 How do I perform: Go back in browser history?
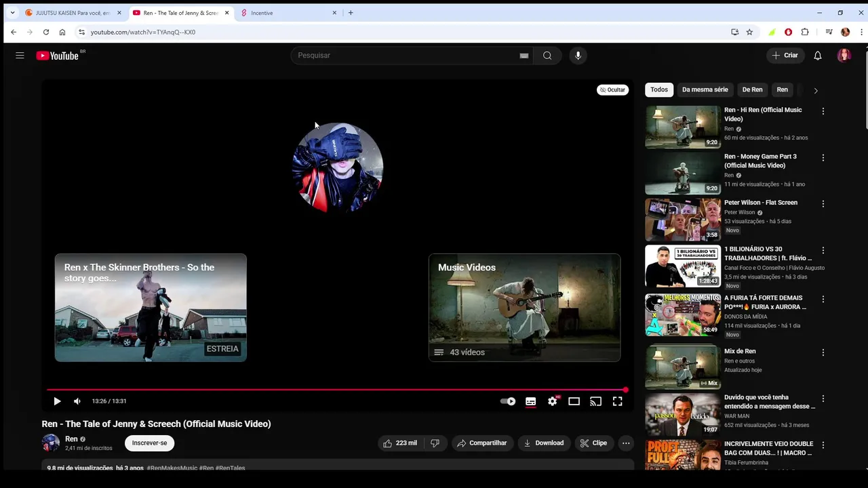(x=14, y=32)
